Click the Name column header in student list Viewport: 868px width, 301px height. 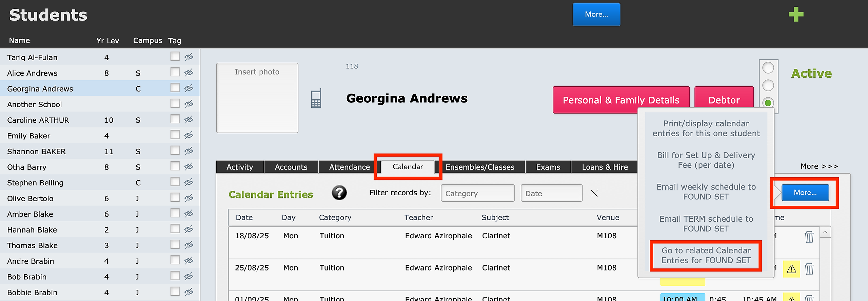pos(19,40)
